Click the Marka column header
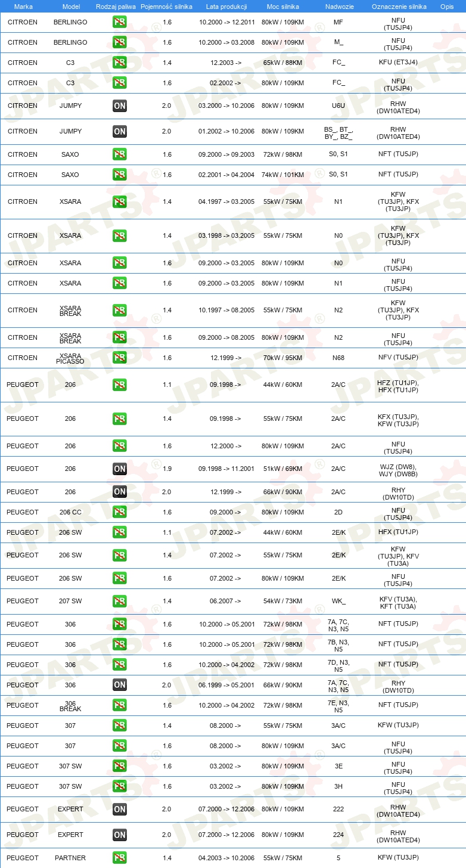Viewport: 466px width, 868px height. 23,6
